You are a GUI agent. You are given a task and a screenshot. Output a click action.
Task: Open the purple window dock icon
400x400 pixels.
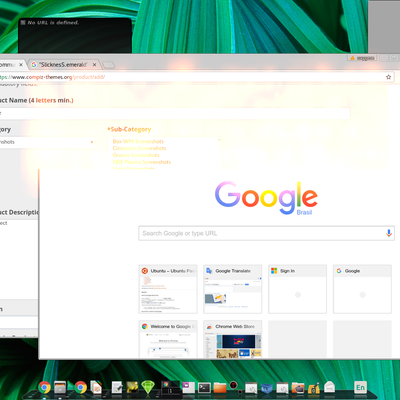click(188, 387)
